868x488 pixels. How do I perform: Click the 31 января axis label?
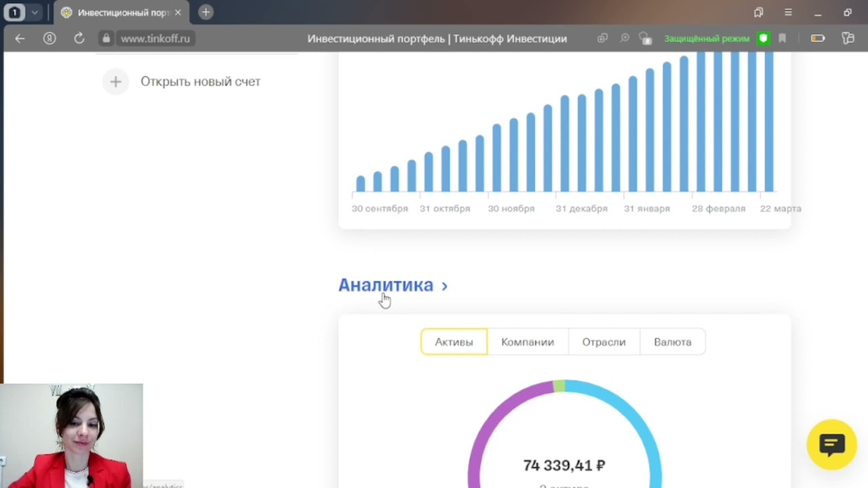(x=647, y=209)
